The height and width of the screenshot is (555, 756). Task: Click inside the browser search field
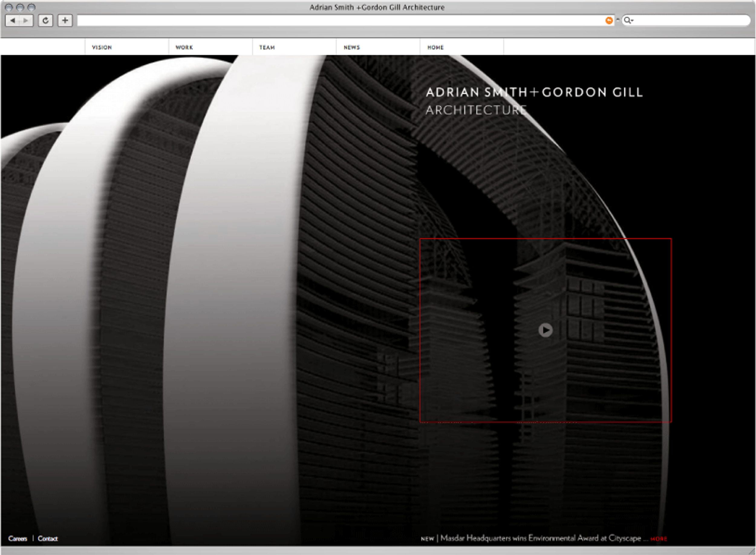click(689, 21)
